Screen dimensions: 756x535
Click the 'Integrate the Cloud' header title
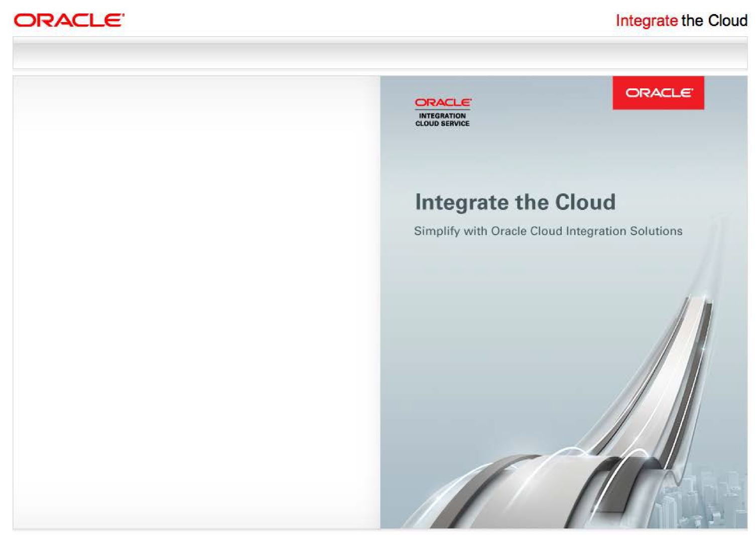pos(681,21)
